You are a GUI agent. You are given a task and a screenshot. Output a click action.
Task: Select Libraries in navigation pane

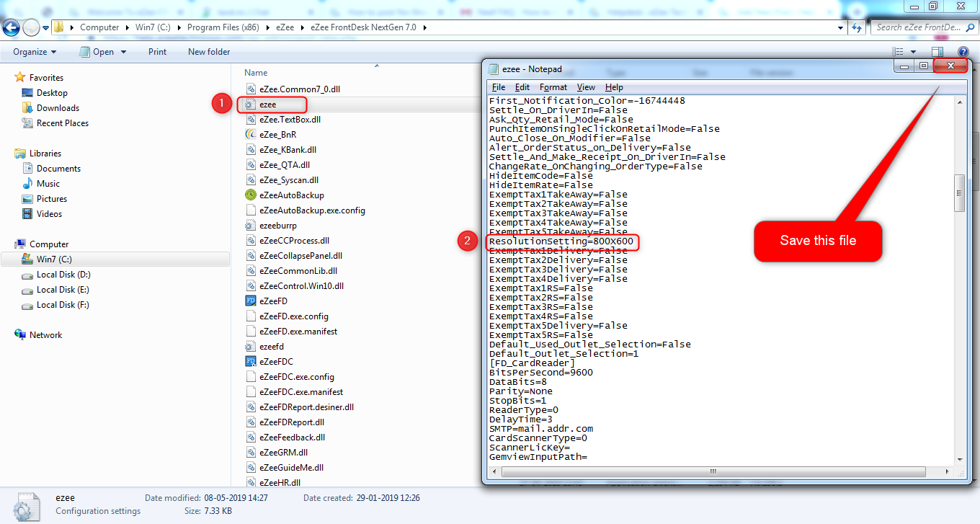[45, 154]
